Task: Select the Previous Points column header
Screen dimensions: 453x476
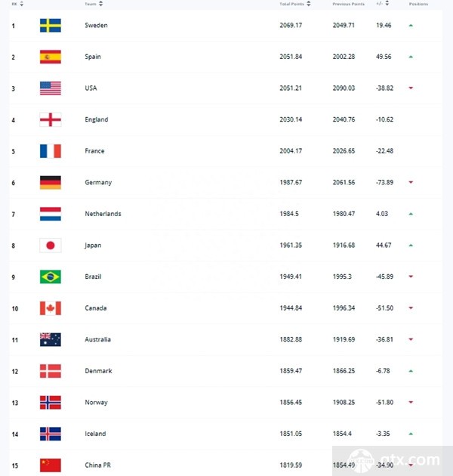Action: coord(348,4)
